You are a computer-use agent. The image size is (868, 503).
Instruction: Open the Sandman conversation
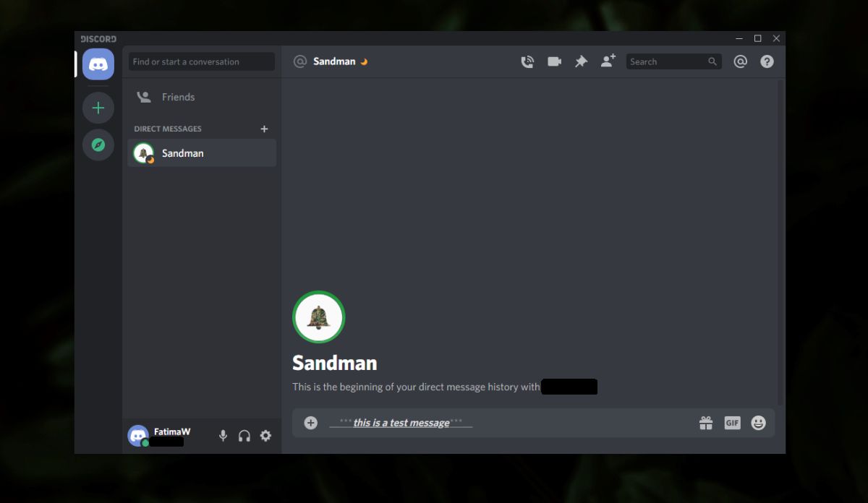tap(183, 152)
